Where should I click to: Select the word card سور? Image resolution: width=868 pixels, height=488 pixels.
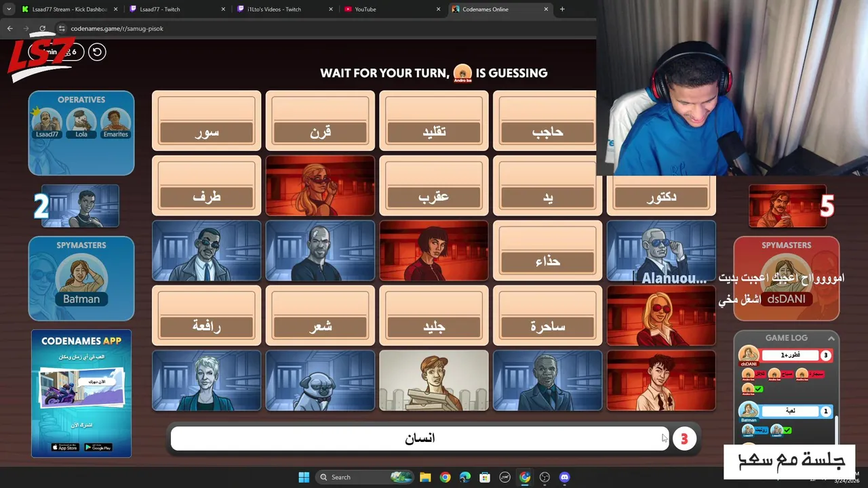[206, 121]
